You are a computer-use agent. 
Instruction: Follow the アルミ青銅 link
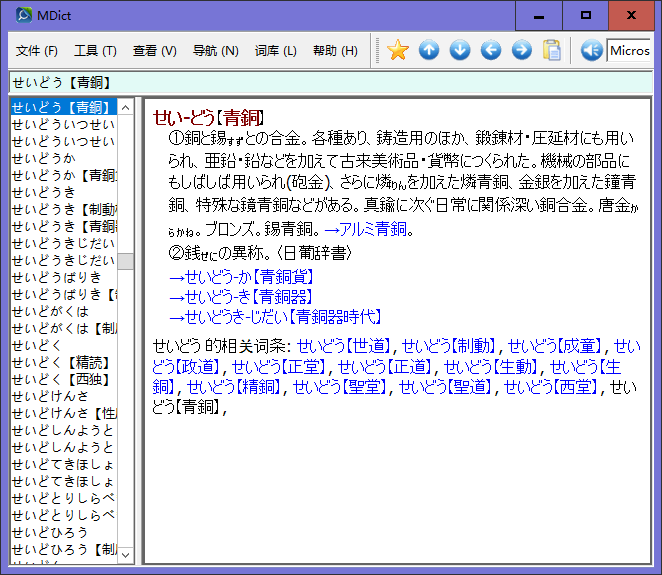pos(366,229)
